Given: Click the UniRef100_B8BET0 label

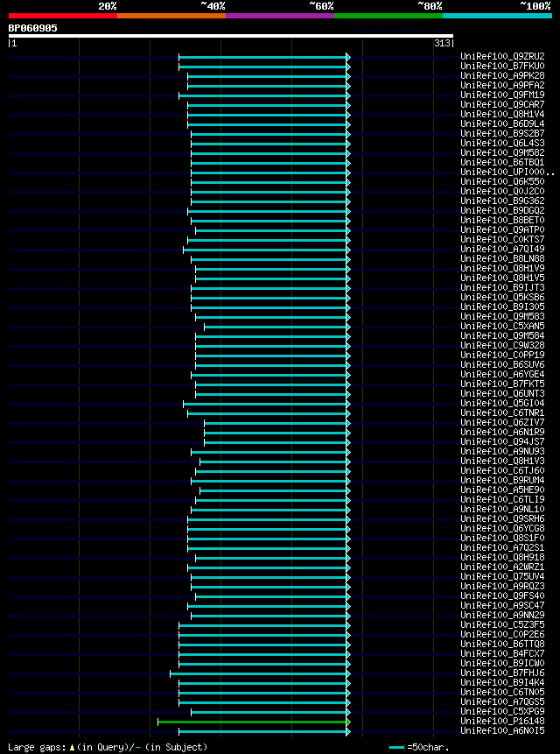Looking at the screenshot, I should (502, 220).
